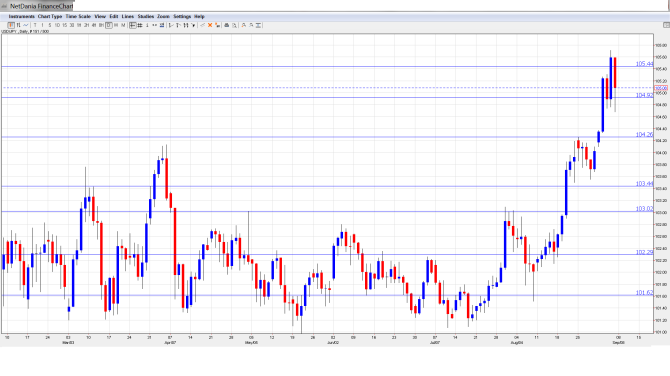Click the Aug 04 date label on time axis
The height and width of the screenshot is (376, 670).
[517, 342]
